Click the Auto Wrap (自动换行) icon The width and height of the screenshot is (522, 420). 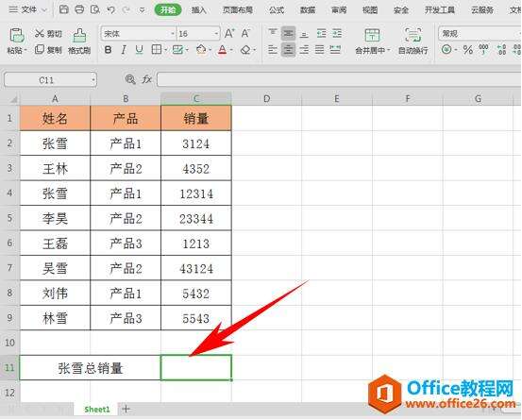(x=413, y=35)
